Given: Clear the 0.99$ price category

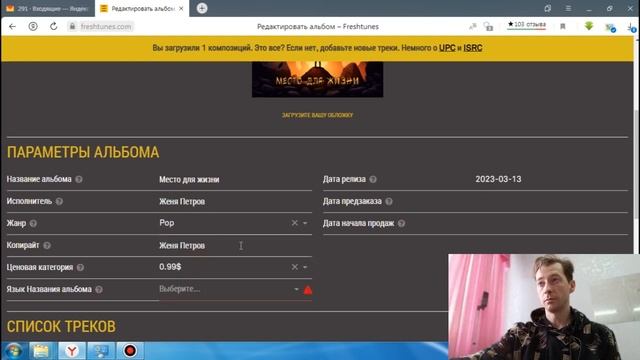Looking at the screenshot, I should click(x=294, y=267).
